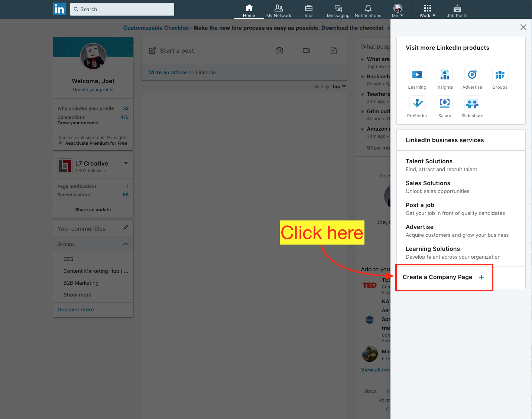Click the document upload icon
This screenshot has width=532, height=419.
pos(334,50)
